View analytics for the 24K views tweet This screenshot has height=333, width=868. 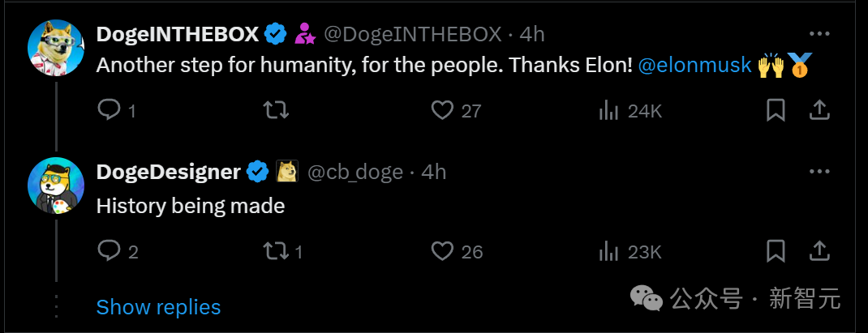pyautogui.click(x=609, y=110)
